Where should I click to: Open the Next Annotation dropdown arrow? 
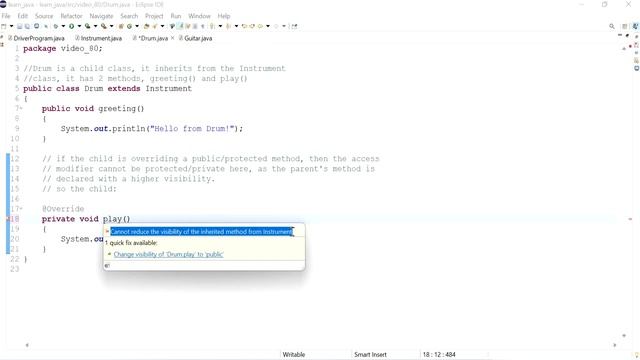(220, 26)
